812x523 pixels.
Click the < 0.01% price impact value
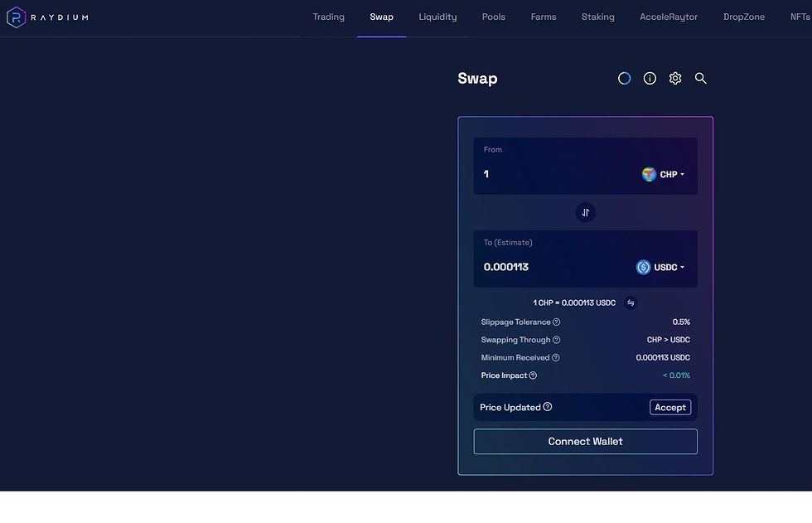[x=676, y=375]
